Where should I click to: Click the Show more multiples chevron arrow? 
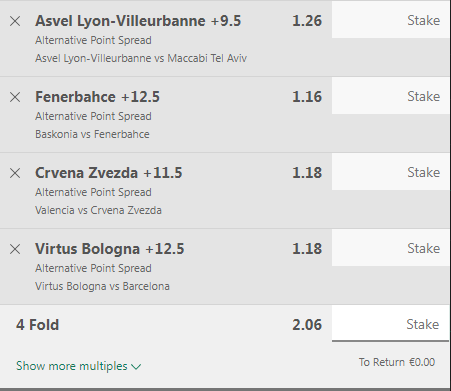click(136, 367)
